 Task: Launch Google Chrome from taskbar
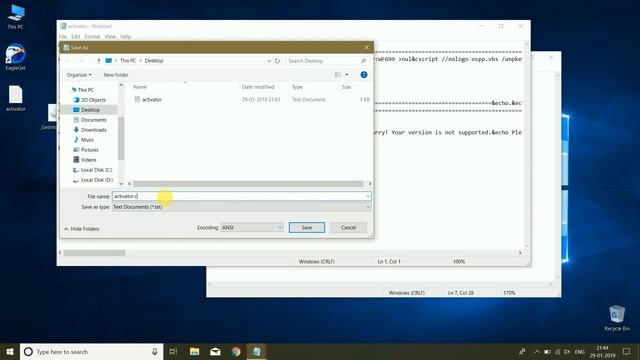236,351
